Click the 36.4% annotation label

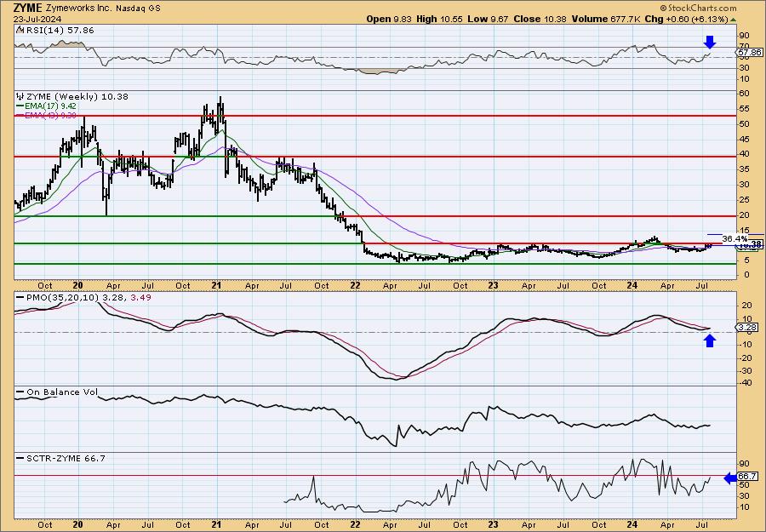[x=735, y=239]
